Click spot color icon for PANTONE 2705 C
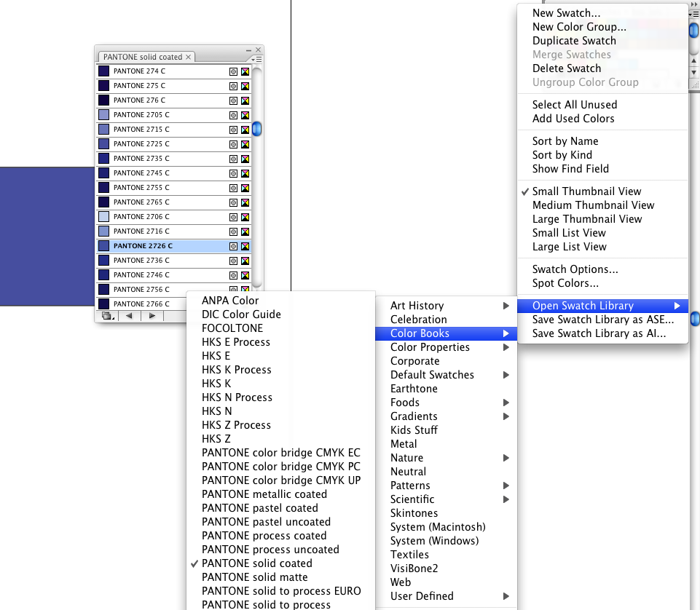This screenshot has width=700, height=610. [x=233, y=115]
